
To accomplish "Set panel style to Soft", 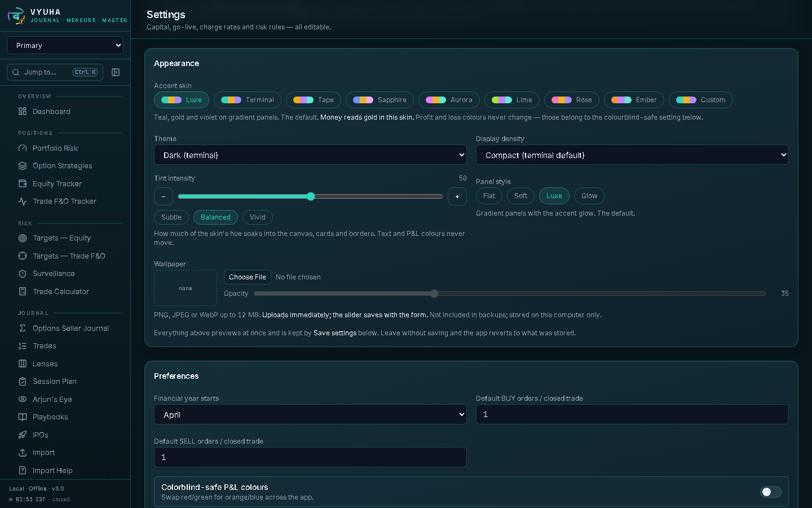I will (x=520, y=196).
